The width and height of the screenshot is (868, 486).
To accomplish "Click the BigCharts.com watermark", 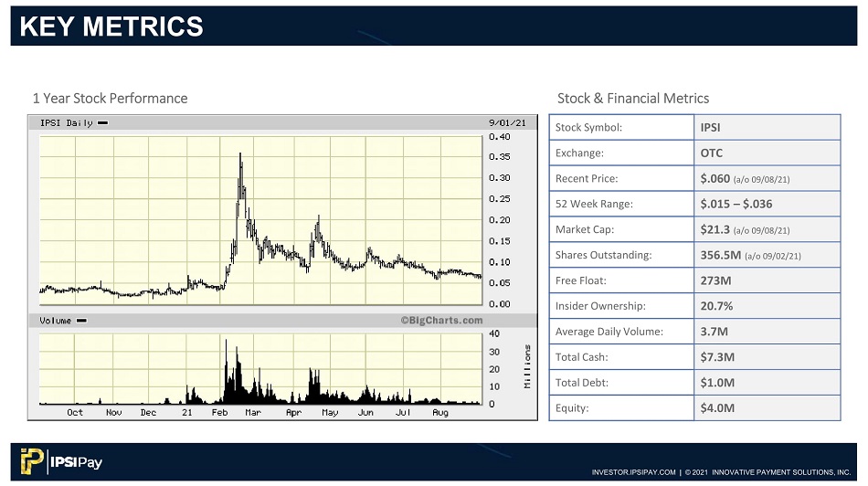I will pos(441,320).
